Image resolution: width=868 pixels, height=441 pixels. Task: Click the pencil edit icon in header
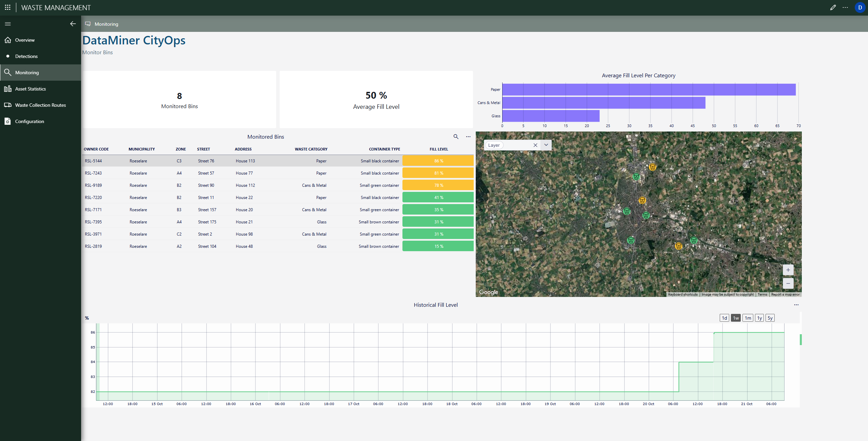[x=833, y=7]
